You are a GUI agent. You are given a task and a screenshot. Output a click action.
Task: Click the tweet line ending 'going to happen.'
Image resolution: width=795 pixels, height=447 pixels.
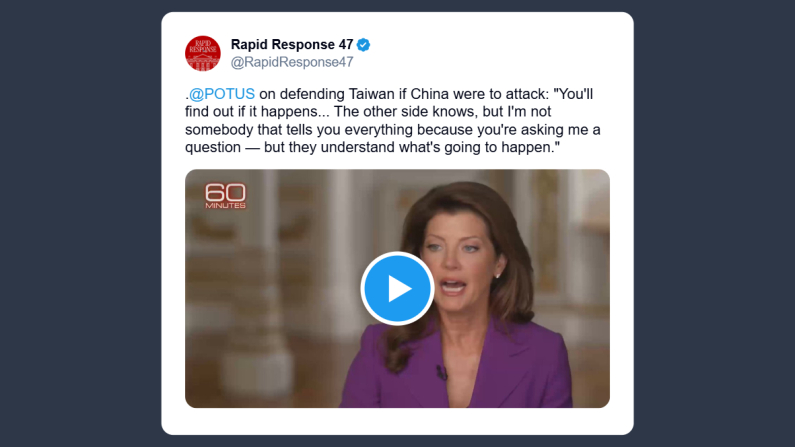[372, 147]
